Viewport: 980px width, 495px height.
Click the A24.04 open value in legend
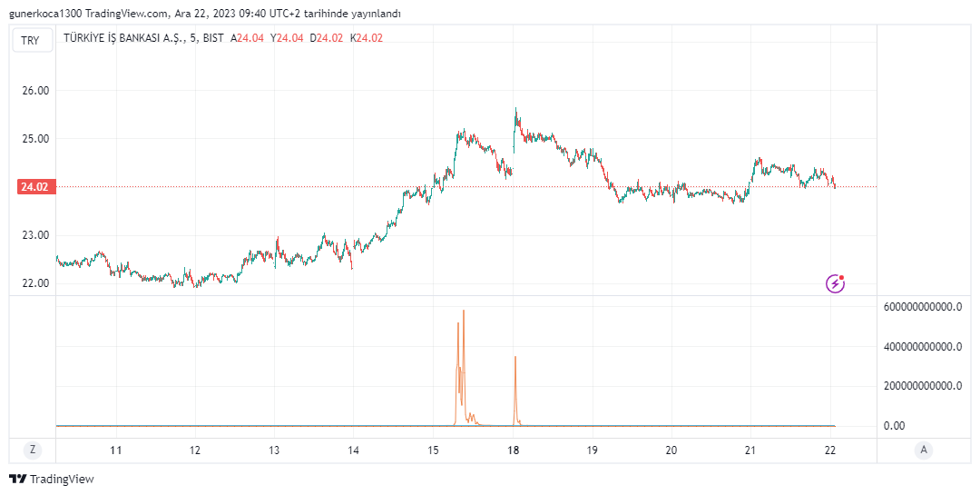pos(248,38)
